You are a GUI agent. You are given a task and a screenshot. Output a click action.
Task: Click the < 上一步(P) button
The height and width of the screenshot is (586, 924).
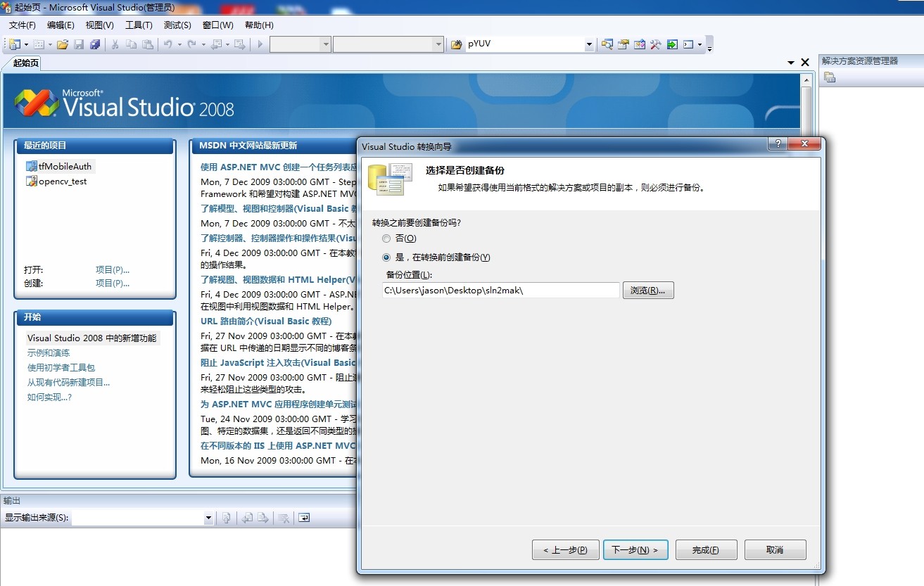[565, 550]
